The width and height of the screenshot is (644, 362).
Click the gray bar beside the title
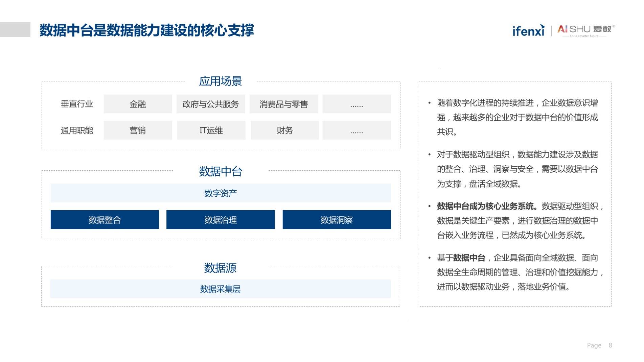click(15, 29)
